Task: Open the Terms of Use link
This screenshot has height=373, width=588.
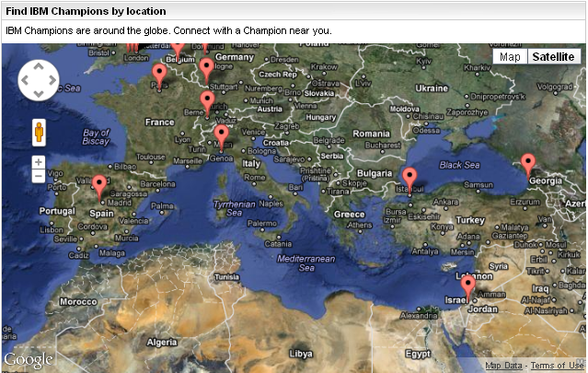Action: pyautogui.click(x=557, y=366)
